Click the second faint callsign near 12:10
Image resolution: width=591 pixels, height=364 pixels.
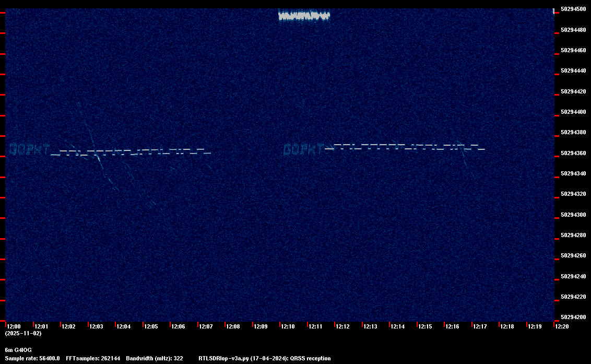303,150
